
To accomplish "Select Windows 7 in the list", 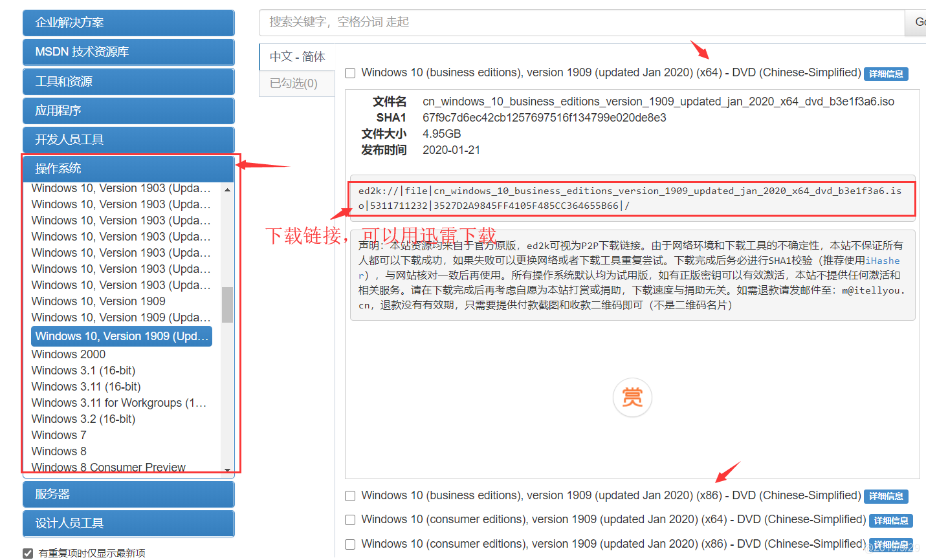I will 59,435.
